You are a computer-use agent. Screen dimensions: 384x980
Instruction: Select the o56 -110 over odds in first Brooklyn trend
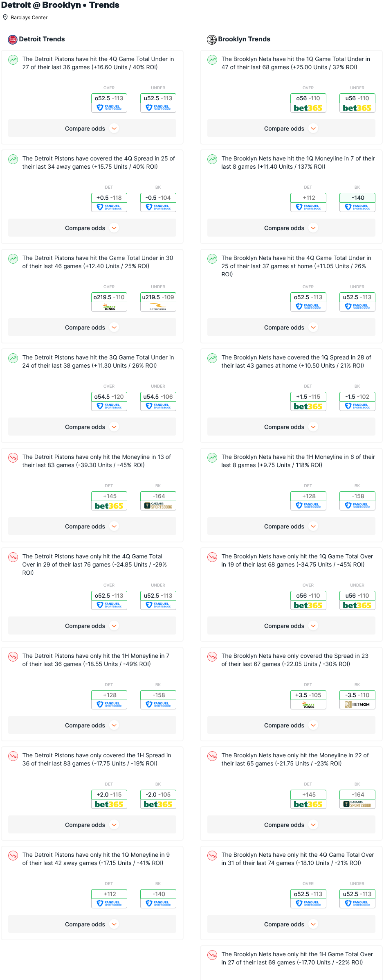(x=308, y=103)
